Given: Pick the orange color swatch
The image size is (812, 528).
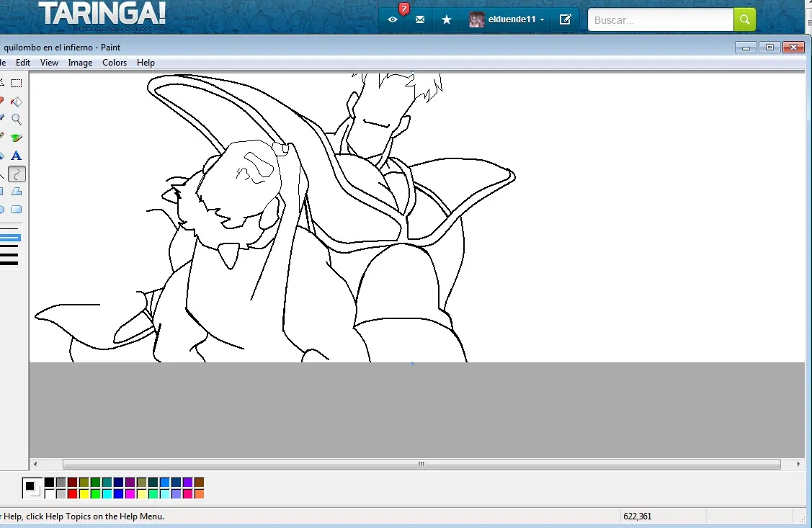Looking at the screenshot, I should coord(200,494).
